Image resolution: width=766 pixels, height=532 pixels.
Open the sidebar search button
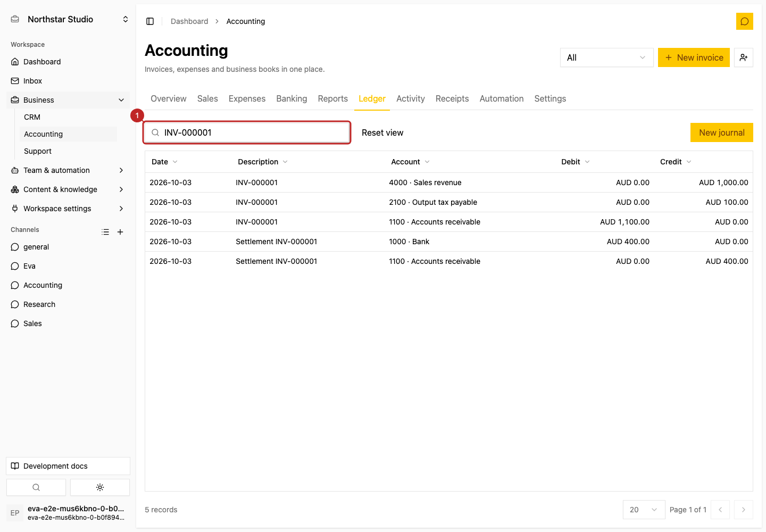[36, 487]
